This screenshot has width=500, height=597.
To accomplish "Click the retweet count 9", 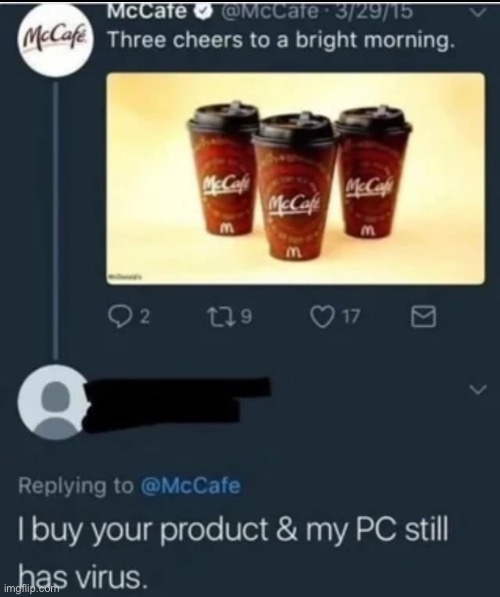I will coord(247,317).
